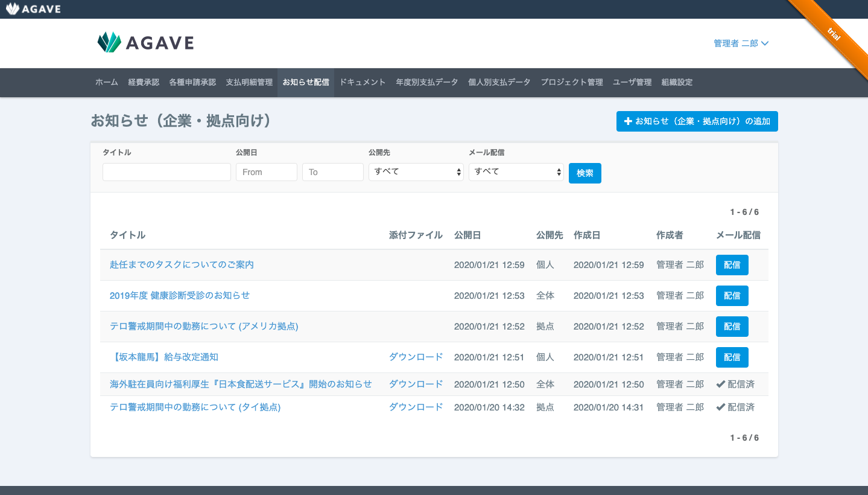This screenshot has width=868, height=495.
Task: Click the 公開先 column header
Action: (x=550, y=235)
